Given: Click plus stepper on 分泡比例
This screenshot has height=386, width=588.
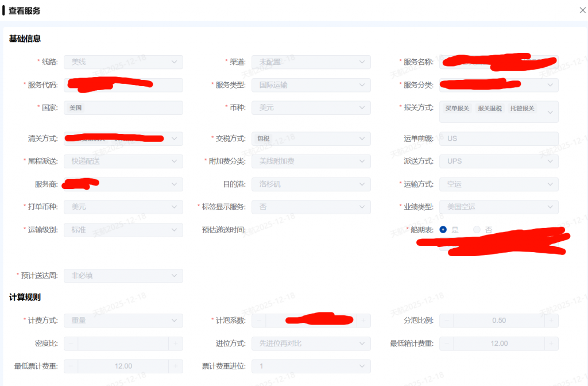Looking at the screenshot, I should (551, 321).
